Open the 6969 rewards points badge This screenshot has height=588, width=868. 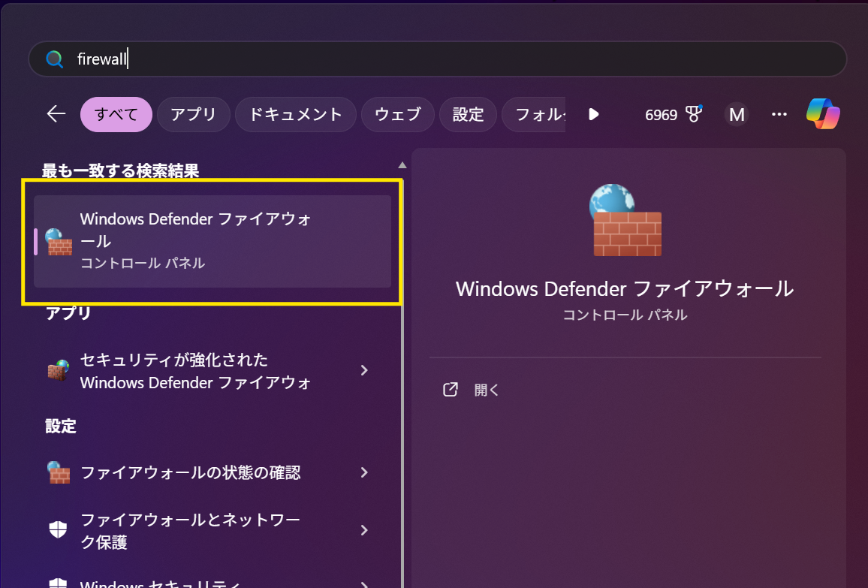tap(673, 115)
